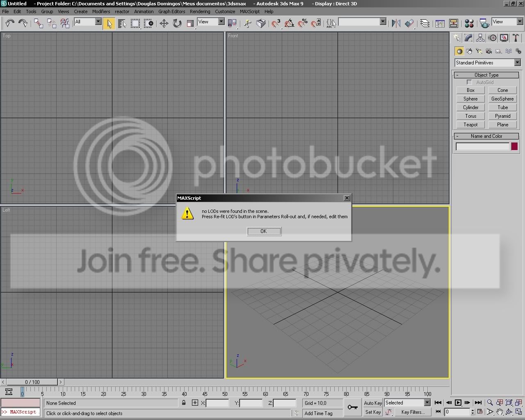Click the object color swatch

pyautogui.click(x=514, y=146)
